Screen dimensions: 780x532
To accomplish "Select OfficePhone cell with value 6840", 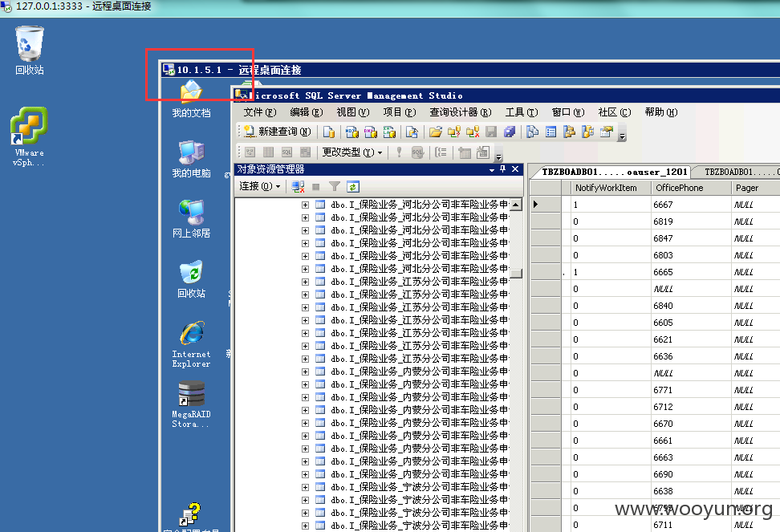I will pos(690,306).
